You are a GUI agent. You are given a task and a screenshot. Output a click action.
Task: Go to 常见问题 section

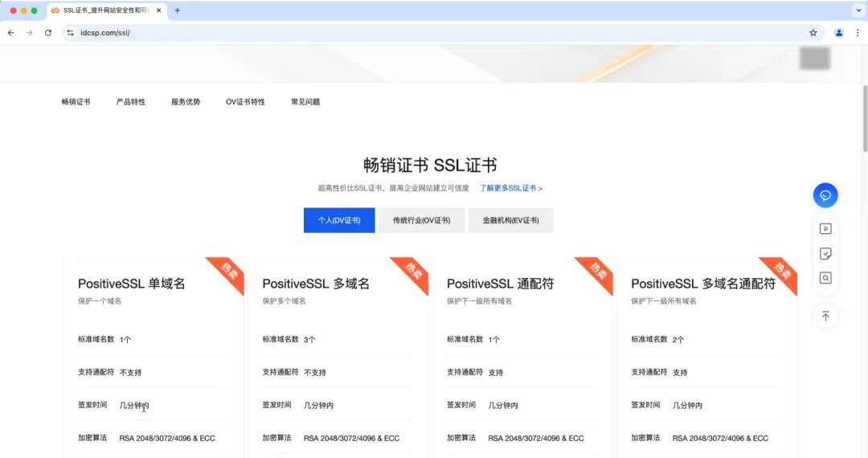tap(305, 102)
